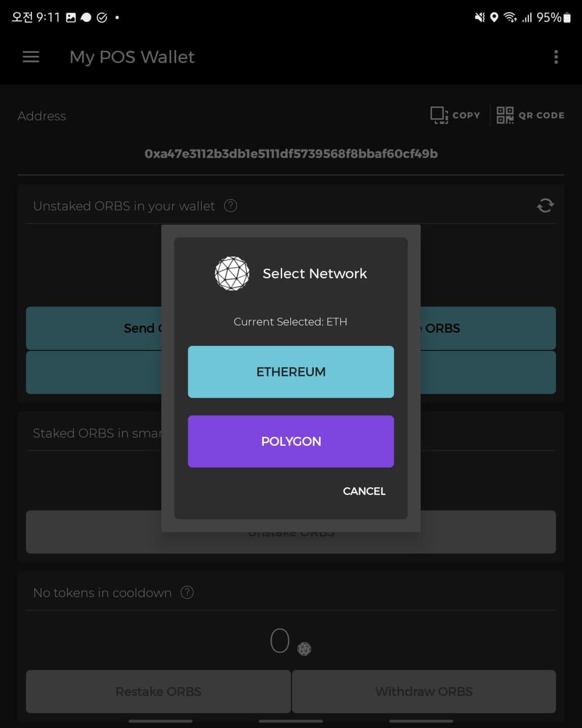Tap the location status icon

tap(494, 18)
